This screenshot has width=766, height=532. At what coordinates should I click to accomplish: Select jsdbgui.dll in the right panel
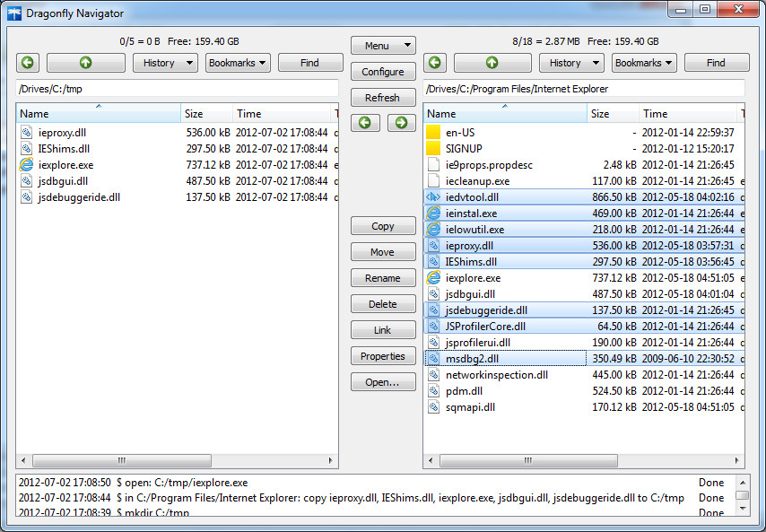[584, 294]
